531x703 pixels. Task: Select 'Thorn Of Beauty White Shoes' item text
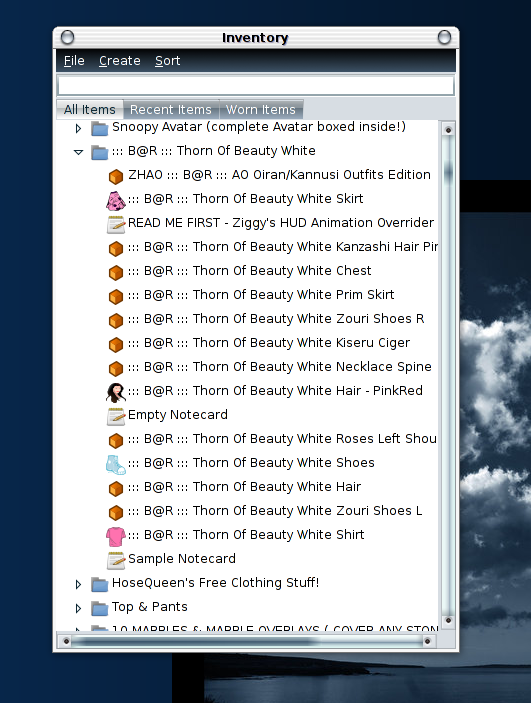[252, 463]
